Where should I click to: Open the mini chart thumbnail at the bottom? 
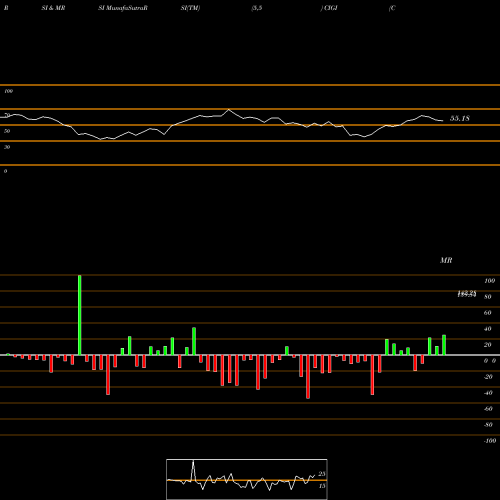pyautogui.click(x=247, y=479)
